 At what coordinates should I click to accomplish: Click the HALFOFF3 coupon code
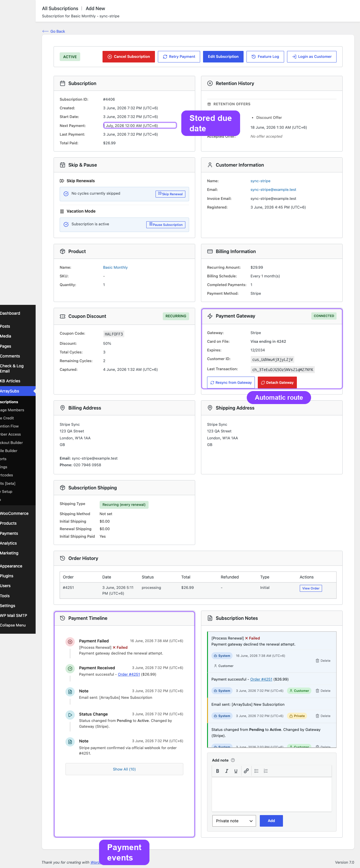coord(114,334)
